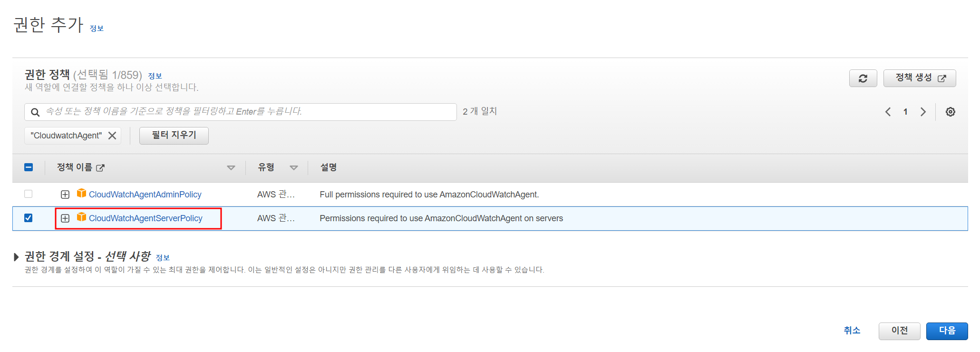The image size is (980, 352).
Task: Uncheck the CloudWatchAgentServerPolicy checkbox
Action: 29,218
